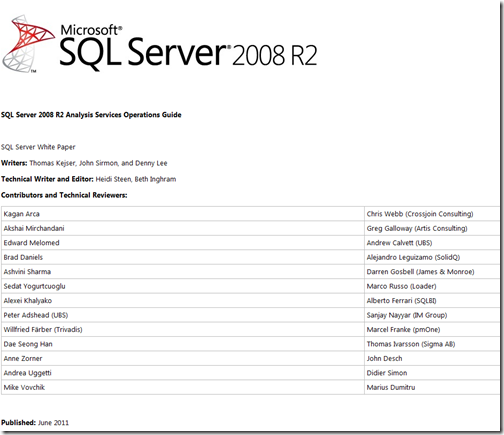Click Willfried Färber (Trivadis) cell

183,329
